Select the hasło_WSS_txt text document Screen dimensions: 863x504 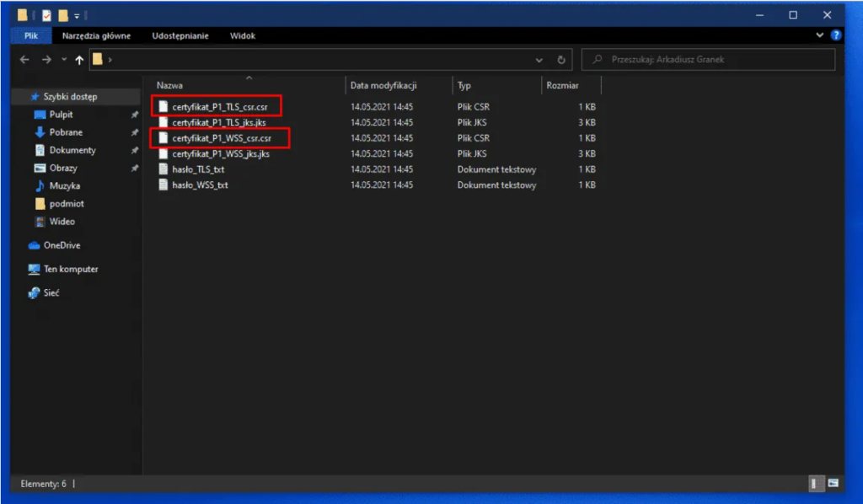200,185
